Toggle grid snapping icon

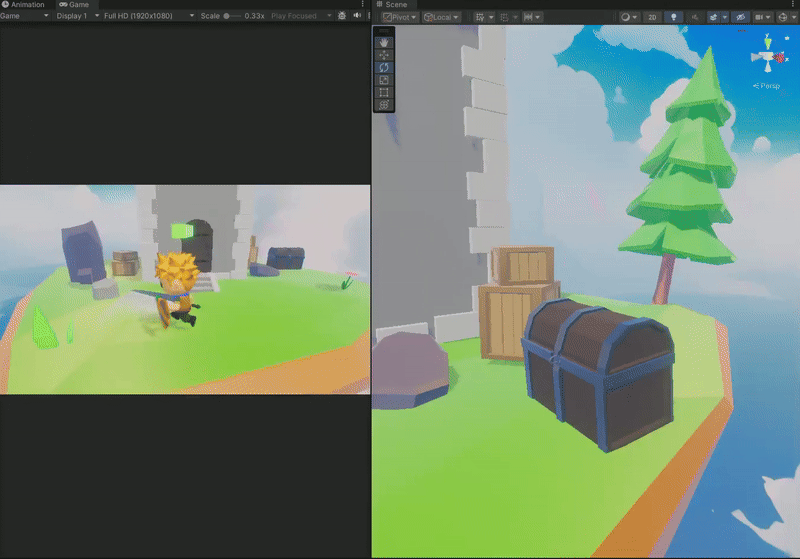pyautogui.click(x=504, y=17)
